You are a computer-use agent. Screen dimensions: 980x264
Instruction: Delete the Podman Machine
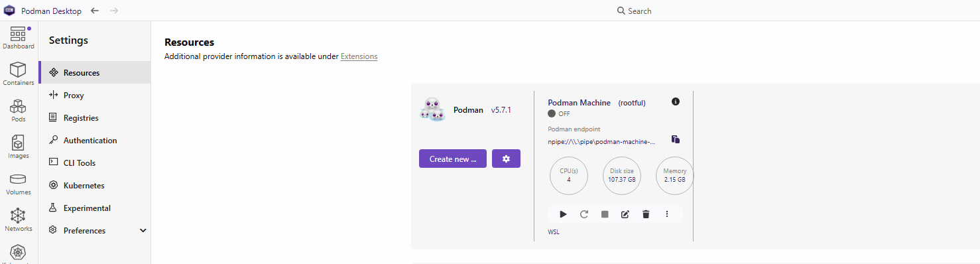click(x=646, y=214)
